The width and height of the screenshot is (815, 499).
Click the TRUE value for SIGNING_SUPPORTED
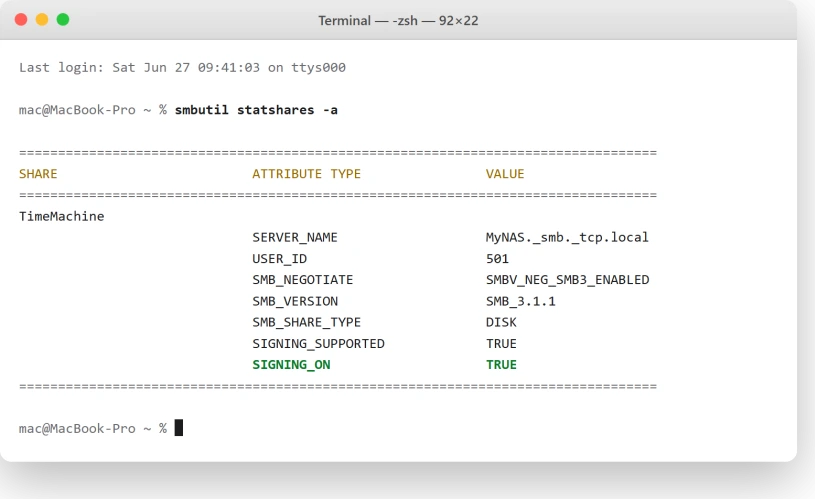click(x=501, y=344)
